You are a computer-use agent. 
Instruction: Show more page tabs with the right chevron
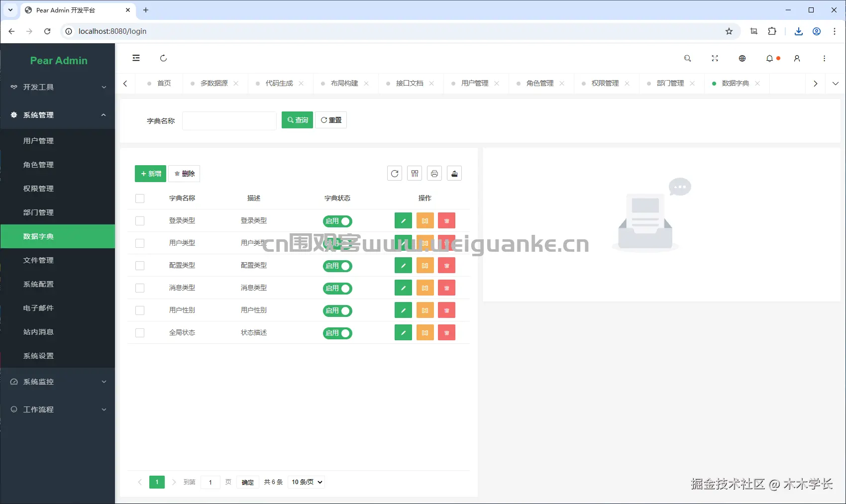pyautogui.click(x=816, y=84)
